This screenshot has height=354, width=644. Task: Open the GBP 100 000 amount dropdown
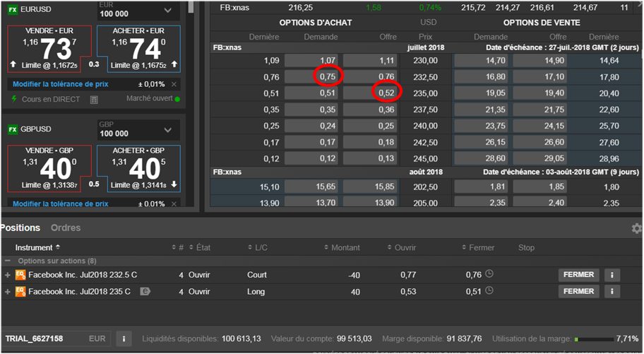(139, 130)
